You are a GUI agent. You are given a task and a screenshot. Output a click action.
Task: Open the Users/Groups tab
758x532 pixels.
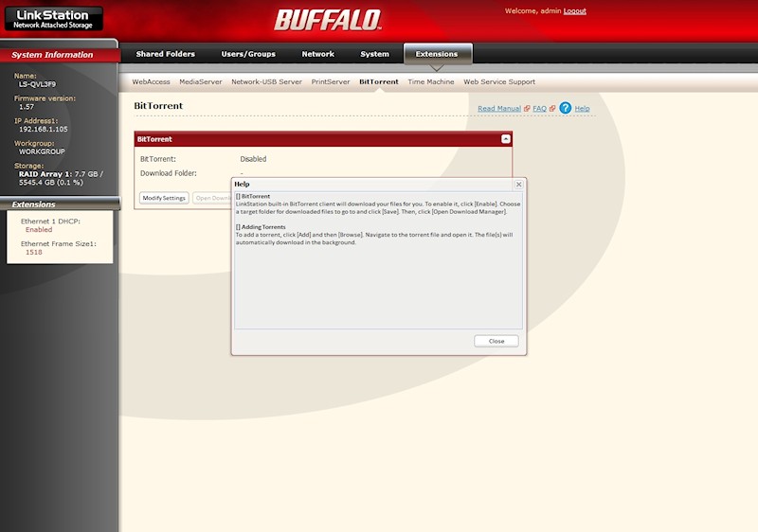pos(248,54)
